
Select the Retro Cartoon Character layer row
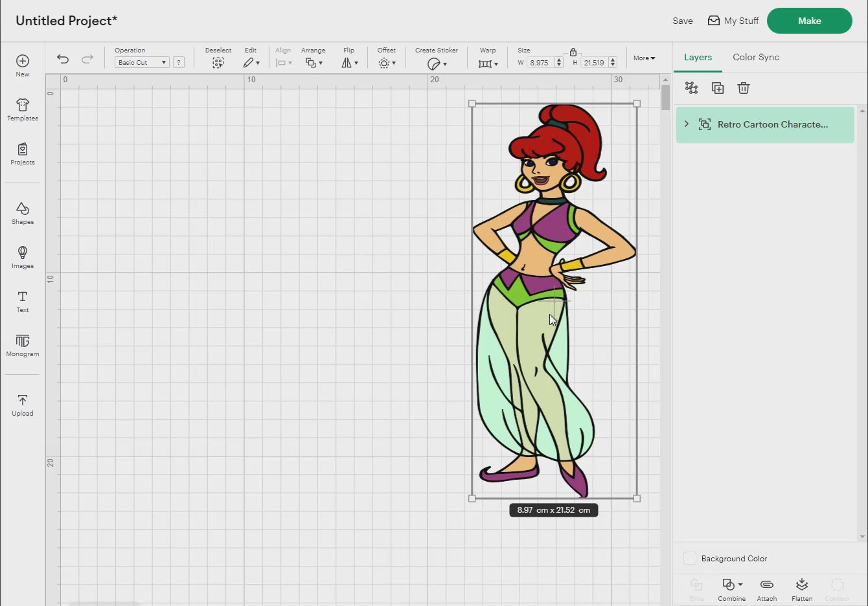765,124
